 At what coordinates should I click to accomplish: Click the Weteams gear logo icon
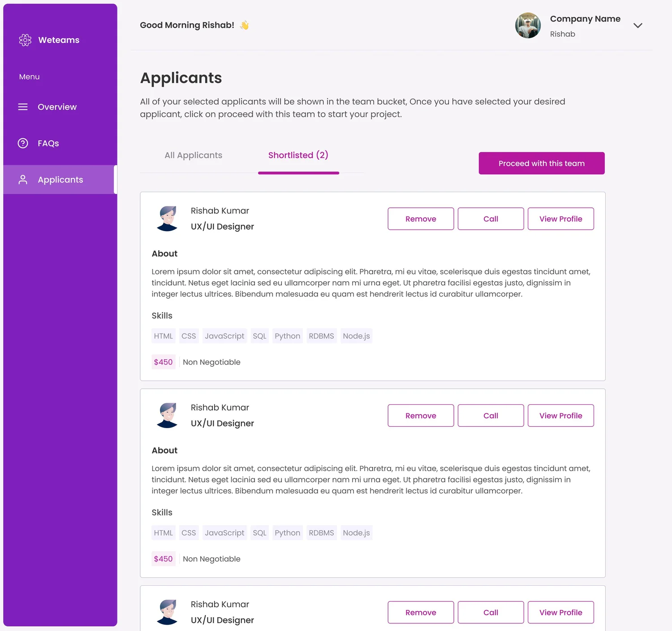tap(25, 40)
